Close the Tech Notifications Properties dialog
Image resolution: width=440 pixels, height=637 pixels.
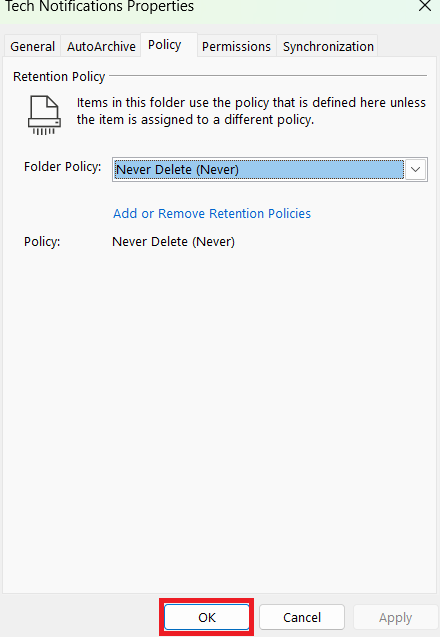tap(425, 6)
